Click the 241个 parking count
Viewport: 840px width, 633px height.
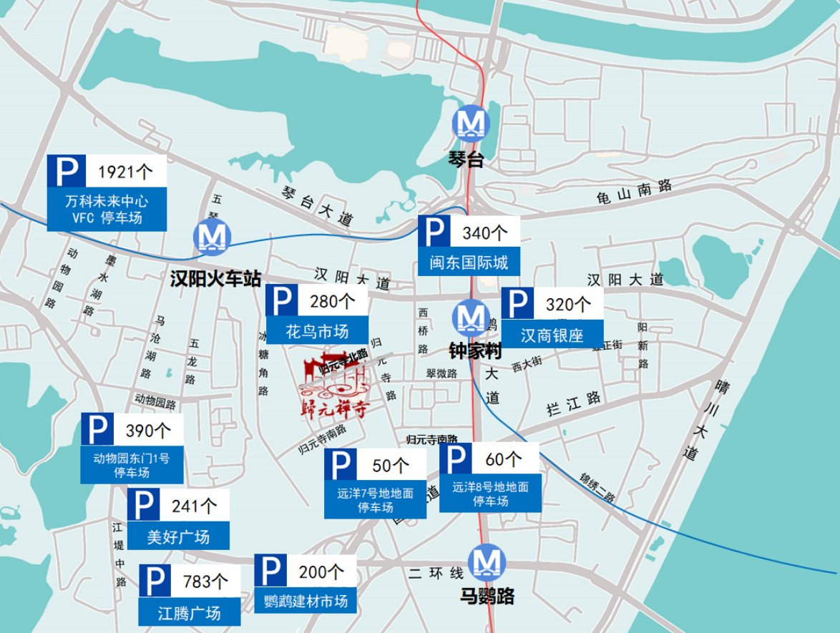pos(194,506)
